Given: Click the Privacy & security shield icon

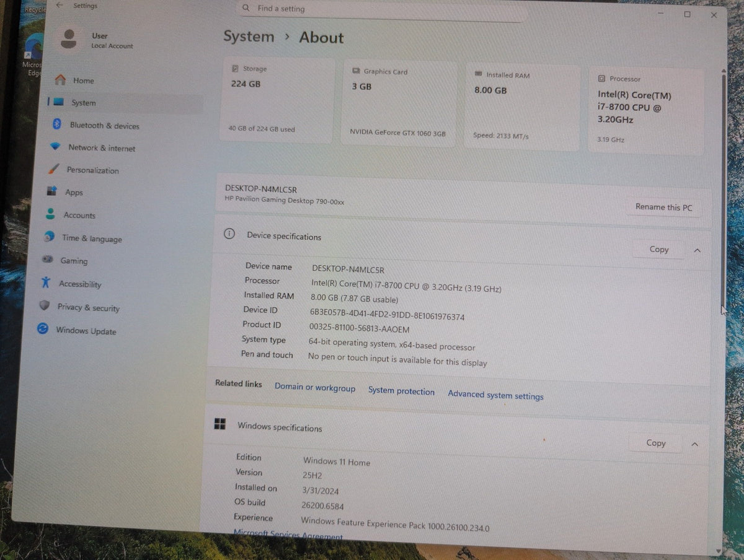Looking at the screenshot, I should [x=44, y=306].
